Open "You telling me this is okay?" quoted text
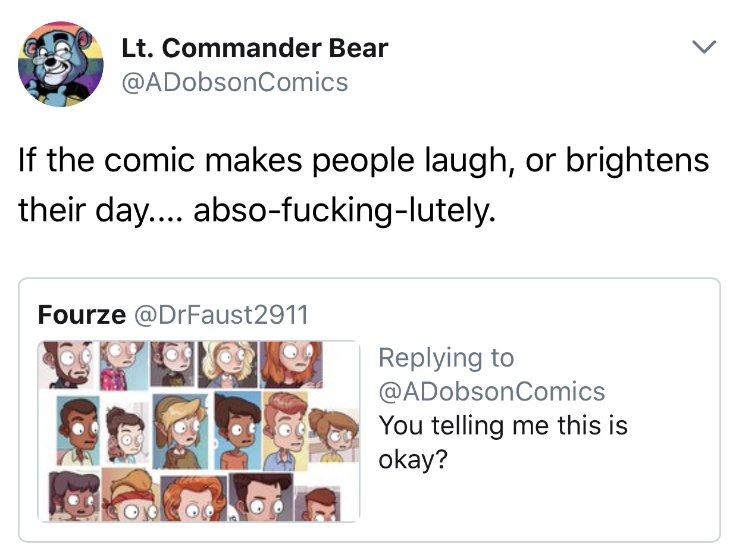Viewport: 739px width, 560px height. (503, 443)
